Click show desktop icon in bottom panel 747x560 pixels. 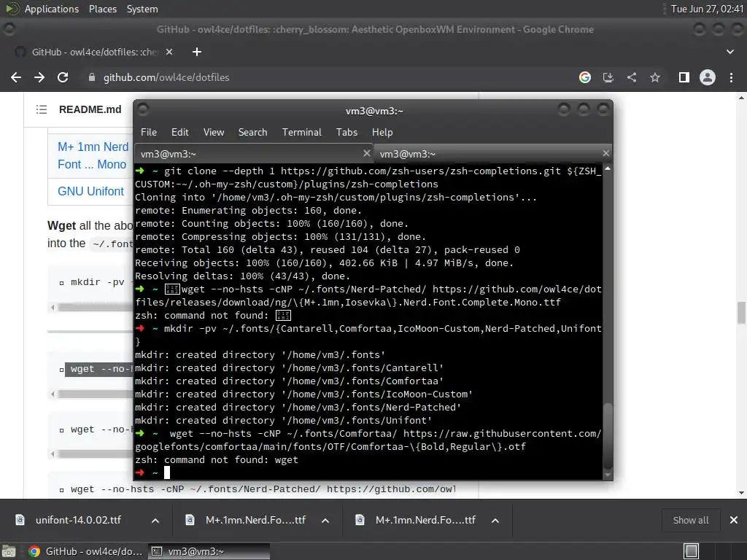pyautogui.click(x=9, y=551)
